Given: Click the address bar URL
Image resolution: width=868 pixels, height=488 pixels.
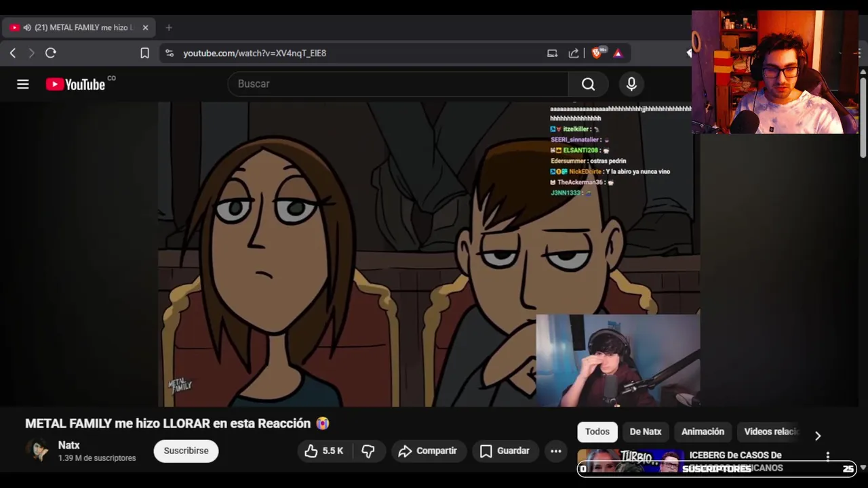Looking at the screenshot, I should (x=254, y=53).
